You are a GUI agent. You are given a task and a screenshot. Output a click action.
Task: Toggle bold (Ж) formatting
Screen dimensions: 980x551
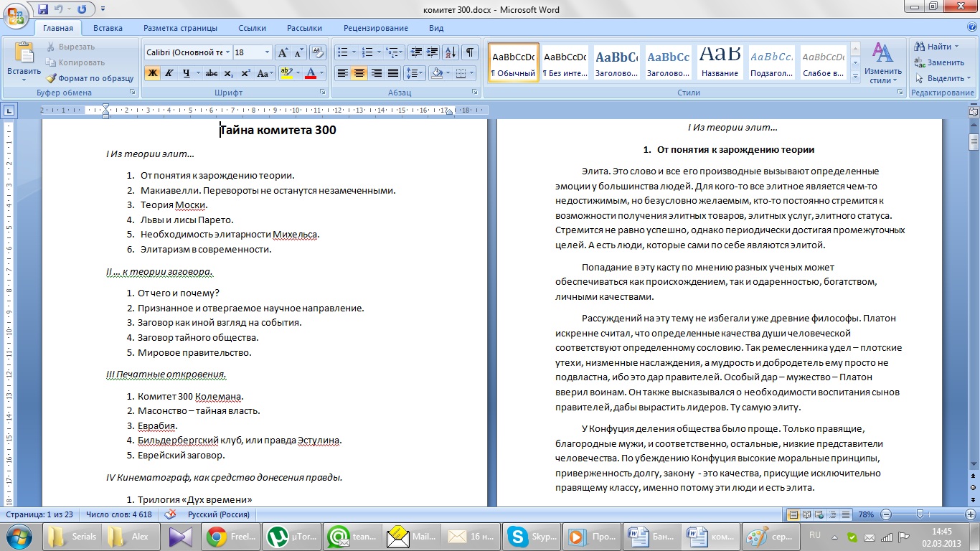point(152,73)
